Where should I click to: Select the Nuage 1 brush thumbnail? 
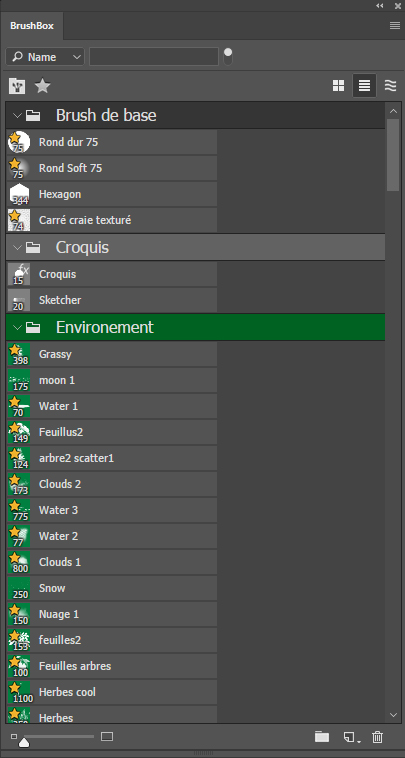click(19, 614)
